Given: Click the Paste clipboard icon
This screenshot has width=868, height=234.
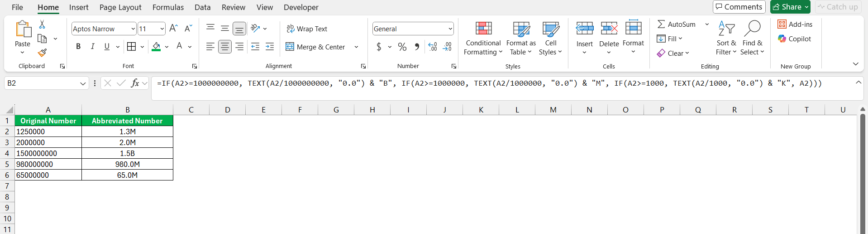Looking at the screenshot, I should [23, 29].
